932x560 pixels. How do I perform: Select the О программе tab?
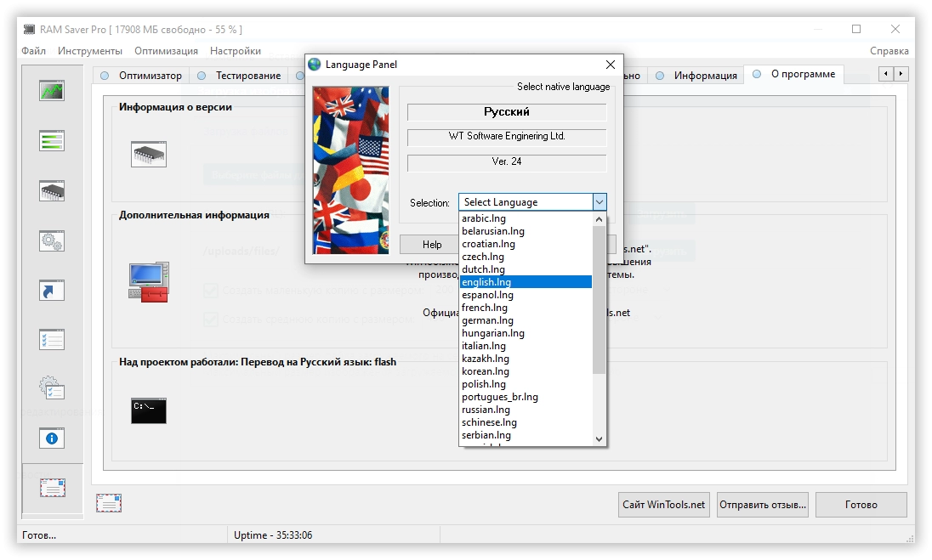click(794, 74)
